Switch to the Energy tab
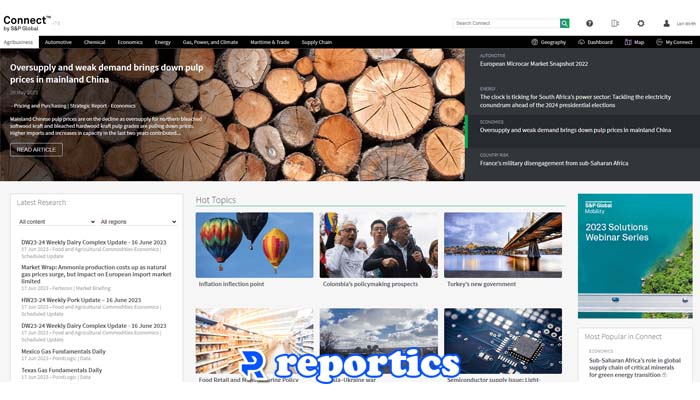Viewport: 700px width, 400px height. coord(162,43)
